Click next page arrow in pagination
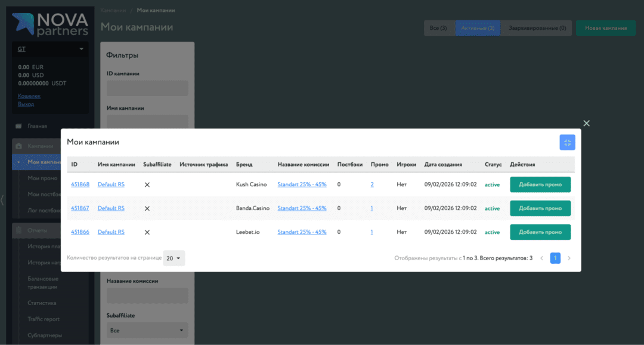644x345 pixels. [x=569, y=258]
